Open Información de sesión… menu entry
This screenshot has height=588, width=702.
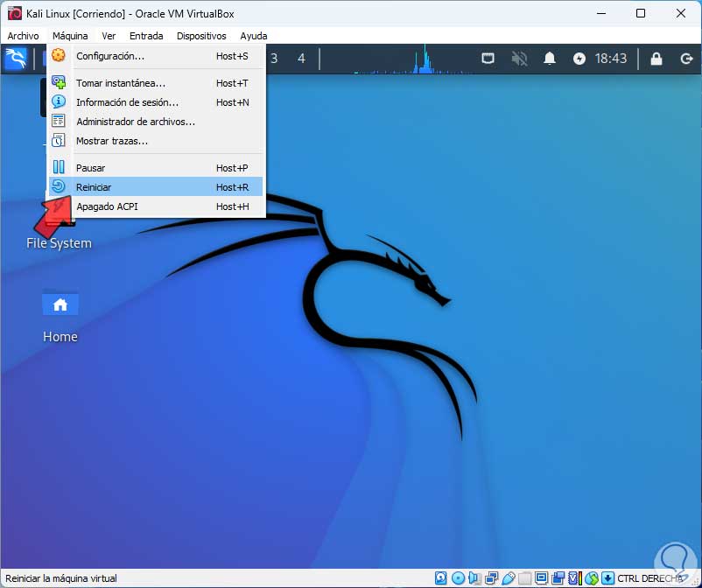[x=155, y=102]
